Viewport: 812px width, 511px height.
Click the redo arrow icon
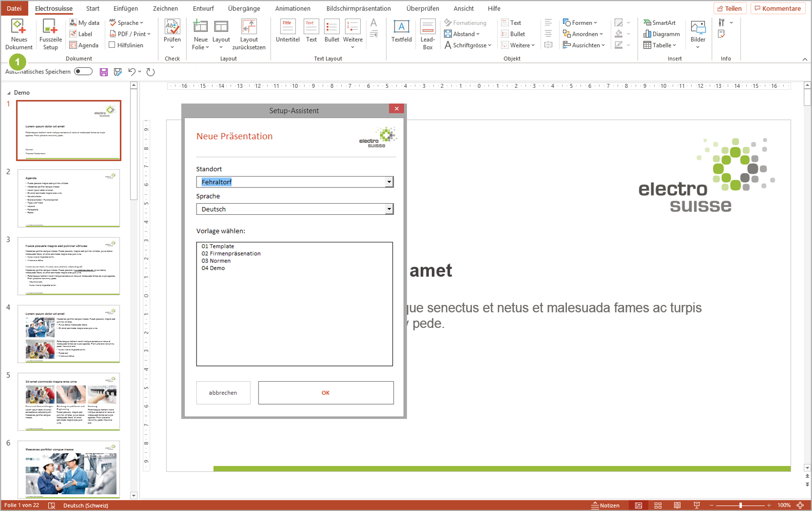(x=150, y=72)
